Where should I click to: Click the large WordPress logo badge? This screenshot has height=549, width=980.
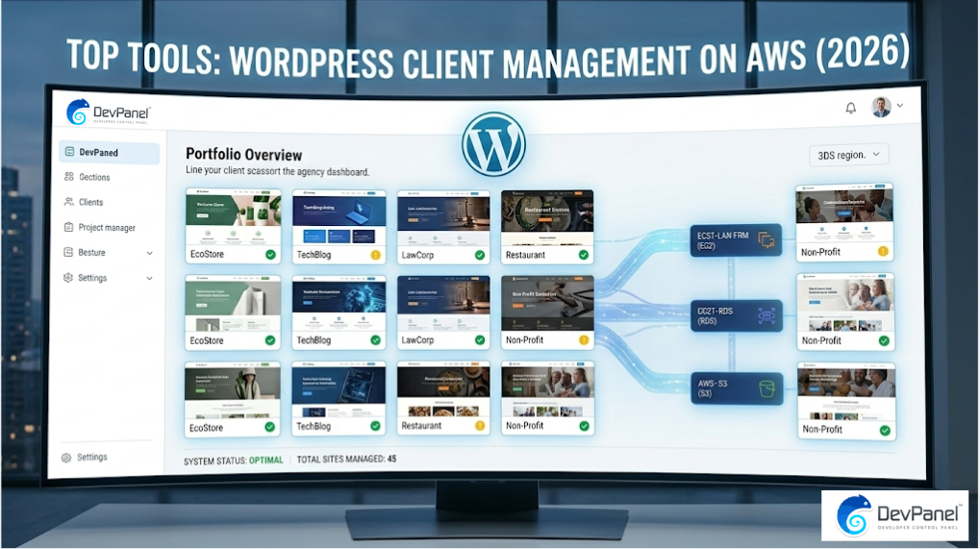(x=493, y=144)
